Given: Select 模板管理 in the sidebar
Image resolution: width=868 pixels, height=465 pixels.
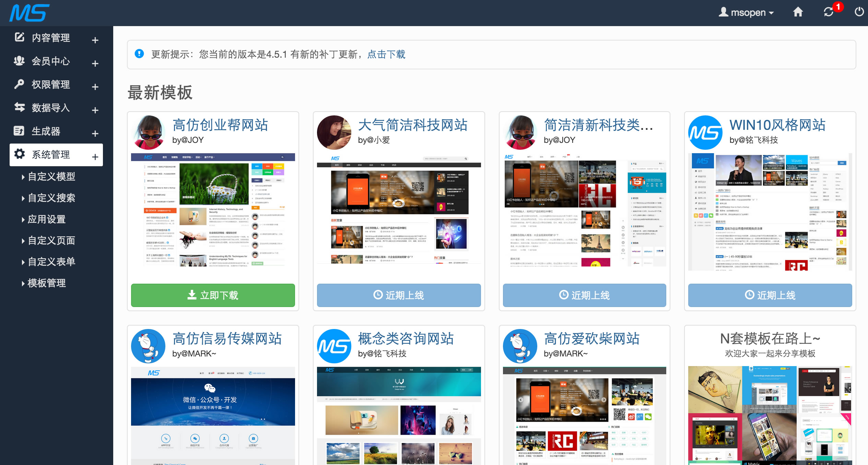Looking at the screenshot, I should click(47, 283).
